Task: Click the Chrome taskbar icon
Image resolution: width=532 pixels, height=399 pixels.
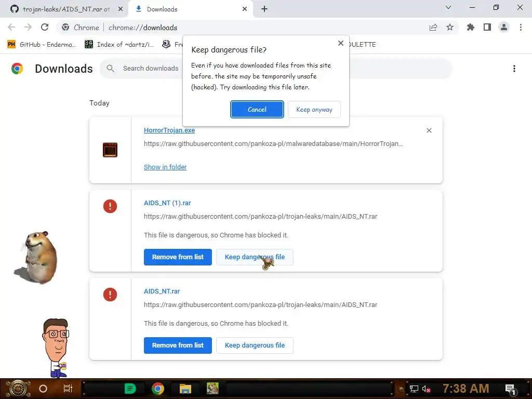Action: tap(158, 389)
